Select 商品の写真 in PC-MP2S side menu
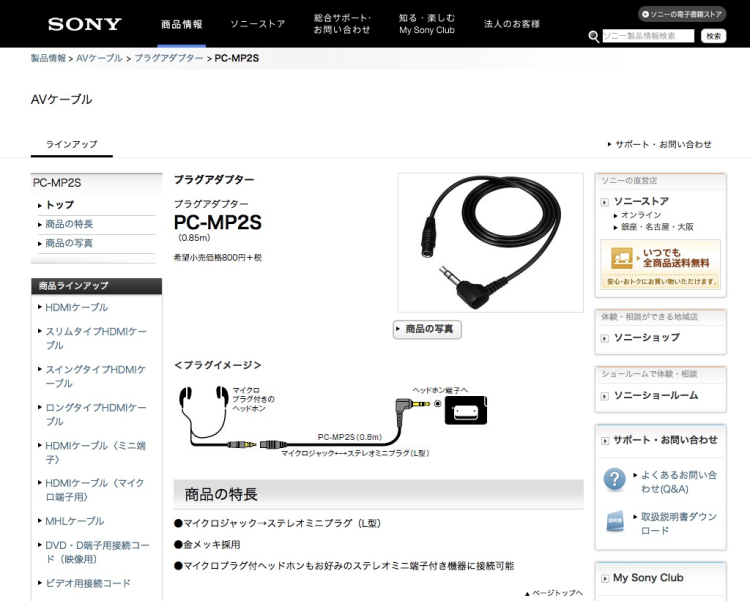 pyautogui.click(x=69, y=244)
